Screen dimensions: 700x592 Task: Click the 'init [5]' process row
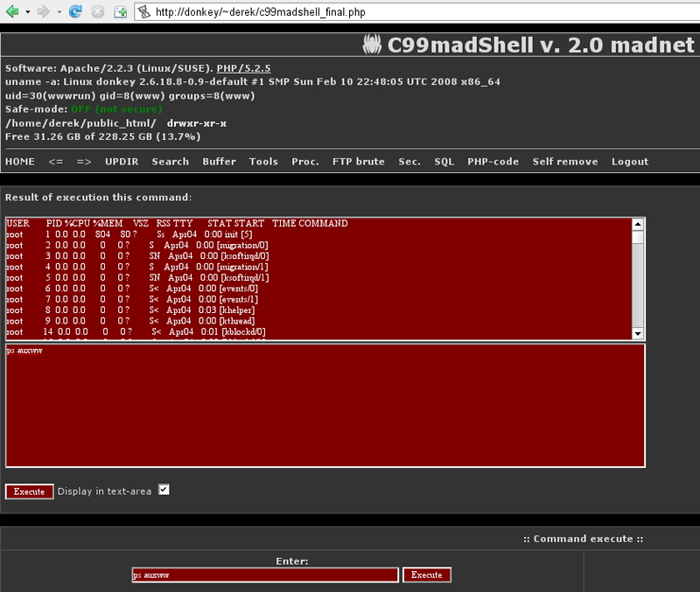129,234
